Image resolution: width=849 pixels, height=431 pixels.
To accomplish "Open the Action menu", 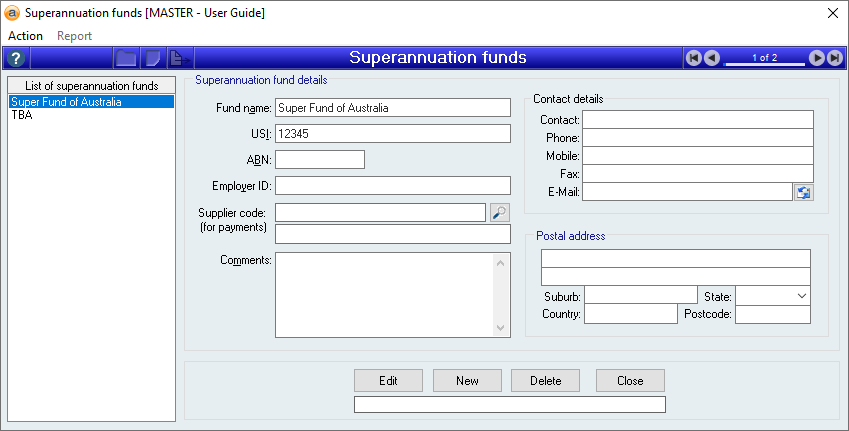I will coord(25,36).
